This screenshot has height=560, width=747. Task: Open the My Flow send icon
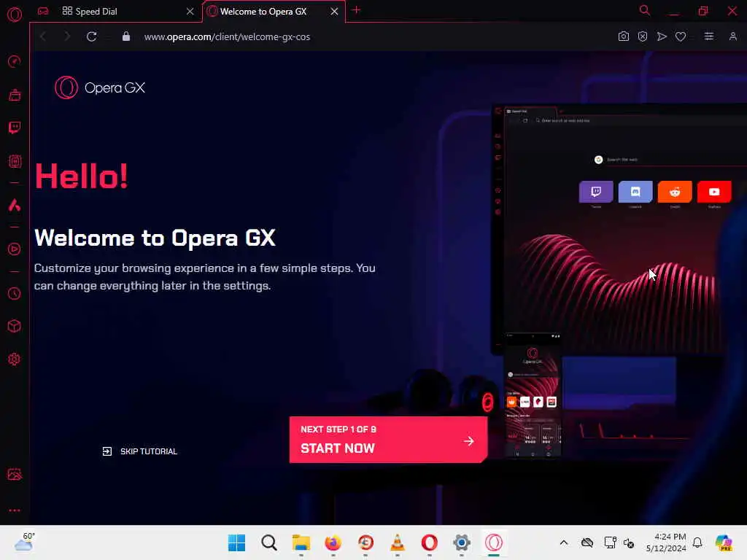click(x=662, y=36)
